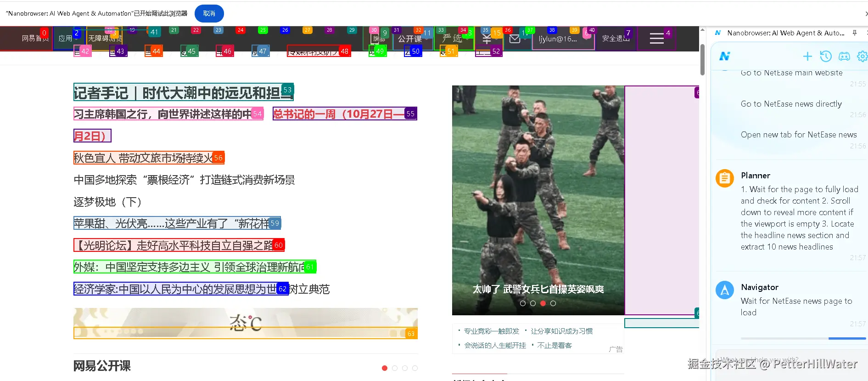Open 严选 in the nav bar
Viewport: 868px width, 381px height.
(452, 38)
